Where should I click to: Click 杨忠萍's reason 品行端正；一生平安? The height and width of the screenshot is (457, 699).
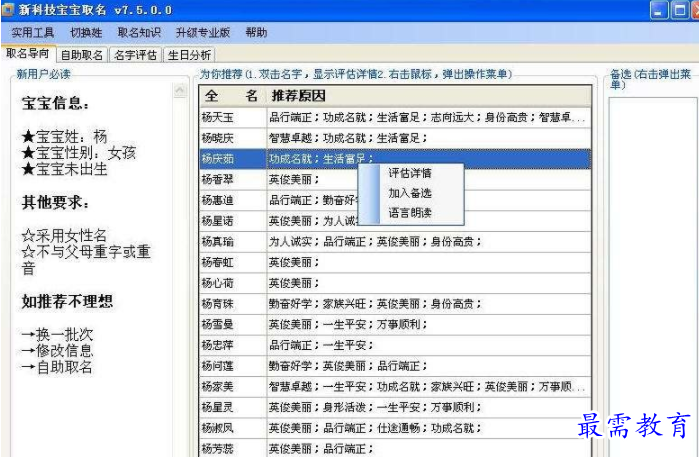coord(321,345)
